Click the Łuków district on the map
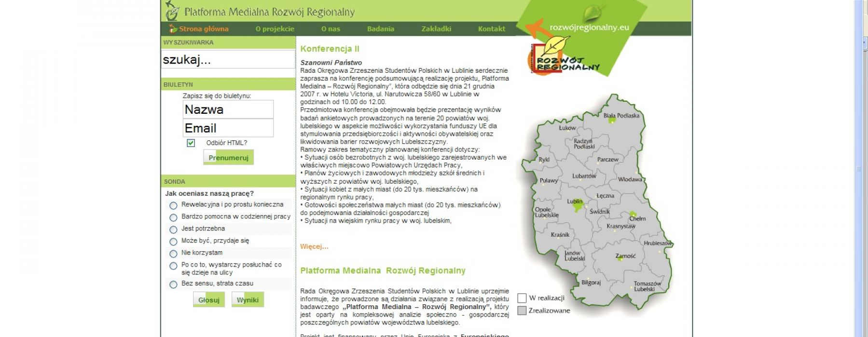This screenshot has width=868, height=337. 567,128
